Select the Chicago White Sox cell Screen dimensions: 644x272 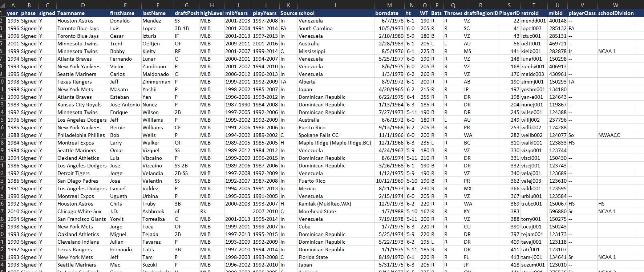[79, 211]
